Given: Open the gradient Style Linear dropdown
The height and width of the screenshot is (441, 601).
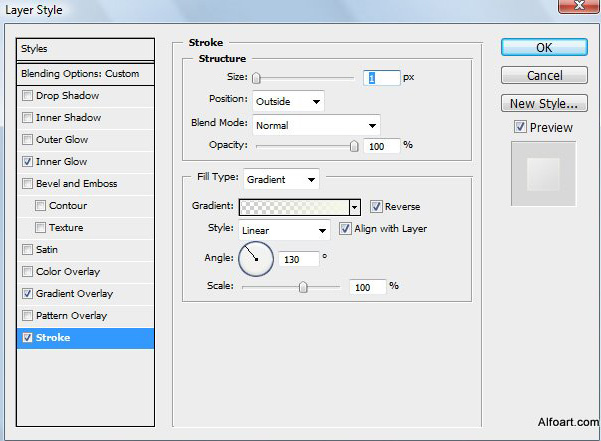Looking at the screenshot, I should tap(284, 230).
